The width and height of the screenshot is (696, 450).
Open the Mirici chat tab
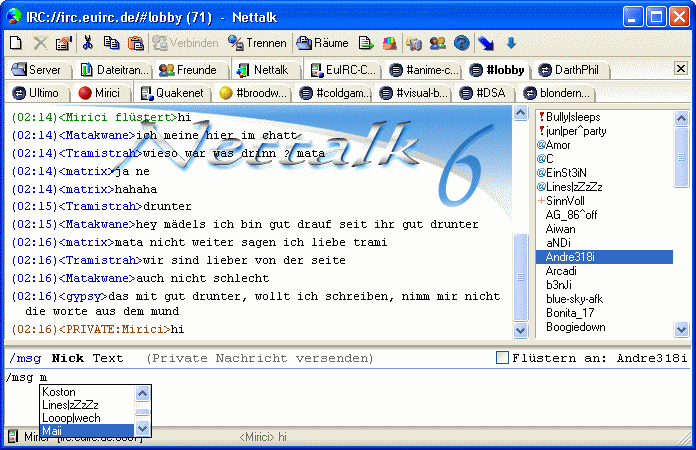99,93
